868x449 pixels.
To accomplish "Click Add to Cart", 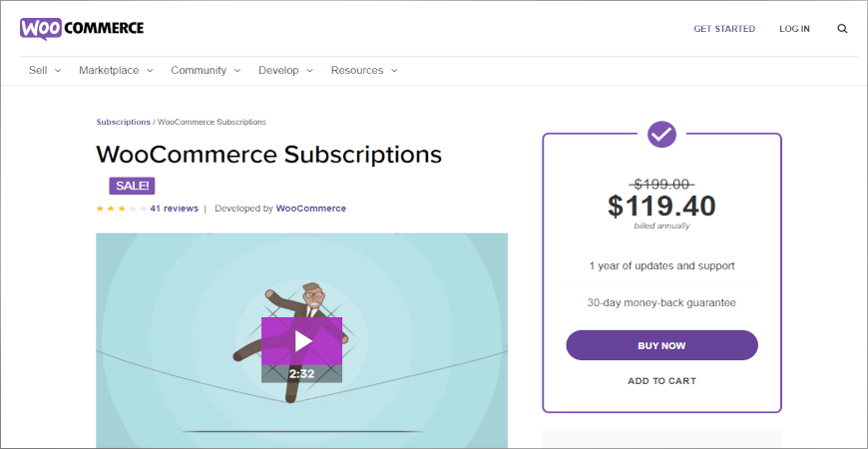I will [x=661, y=381].
